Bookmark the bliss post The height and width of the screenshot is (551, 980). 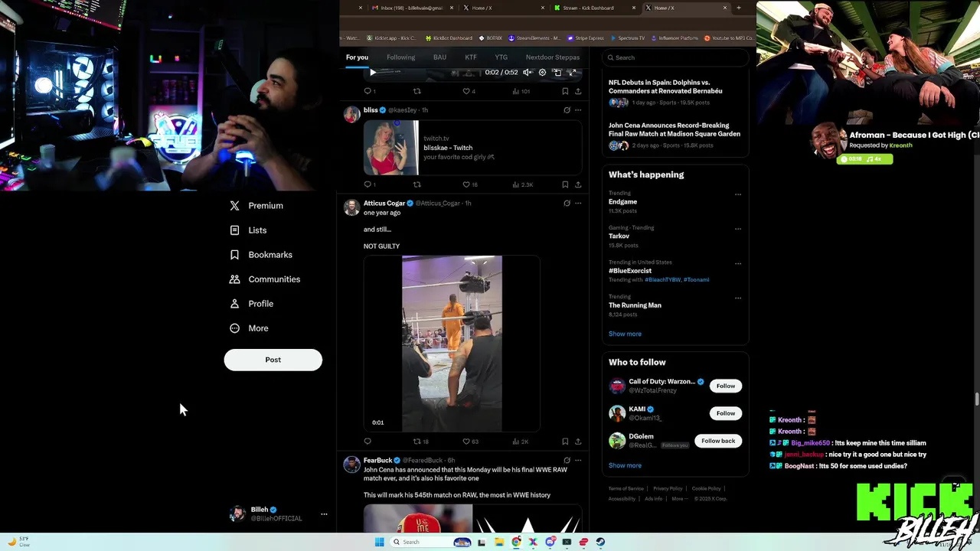point(565,184)
